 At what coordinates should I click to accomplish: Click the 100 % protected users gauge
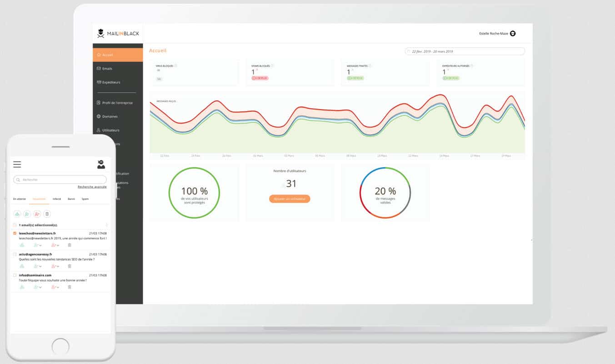pos(194,193)
